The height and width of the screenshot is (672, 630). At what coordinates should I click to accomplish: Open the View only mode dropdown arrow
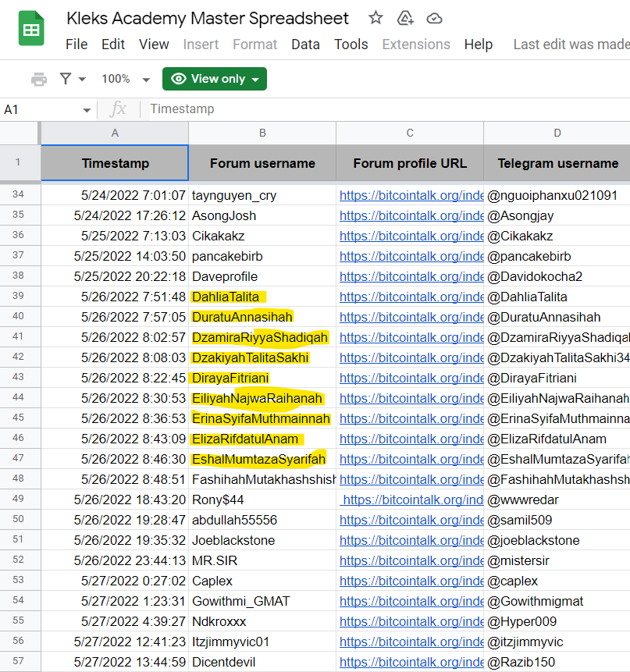point(255,80)
